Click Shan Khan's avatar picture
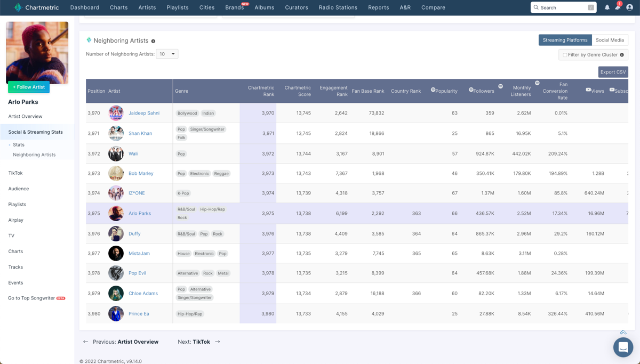This screenshot has height=364, width=640. 116,133
